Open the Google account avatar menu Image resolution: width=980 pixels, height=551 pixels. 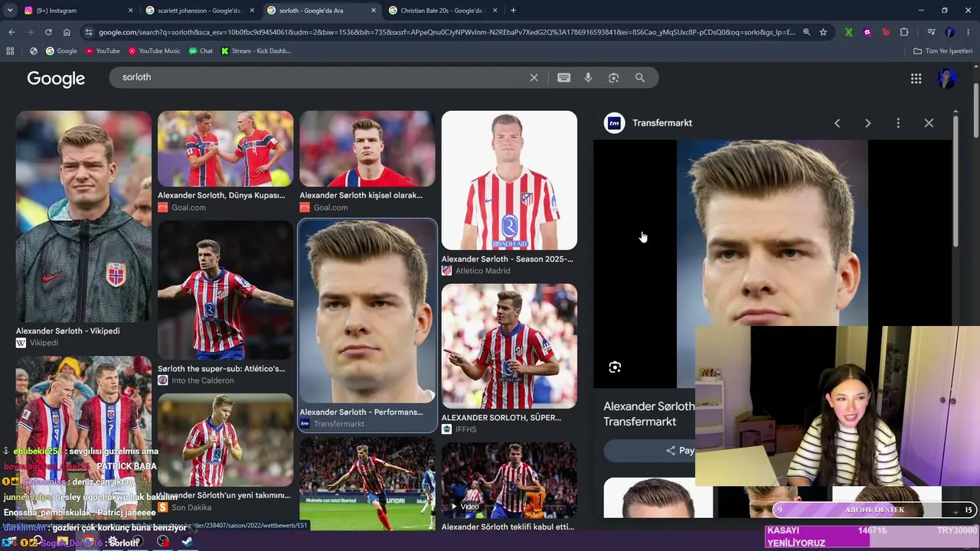coord(946,78)
